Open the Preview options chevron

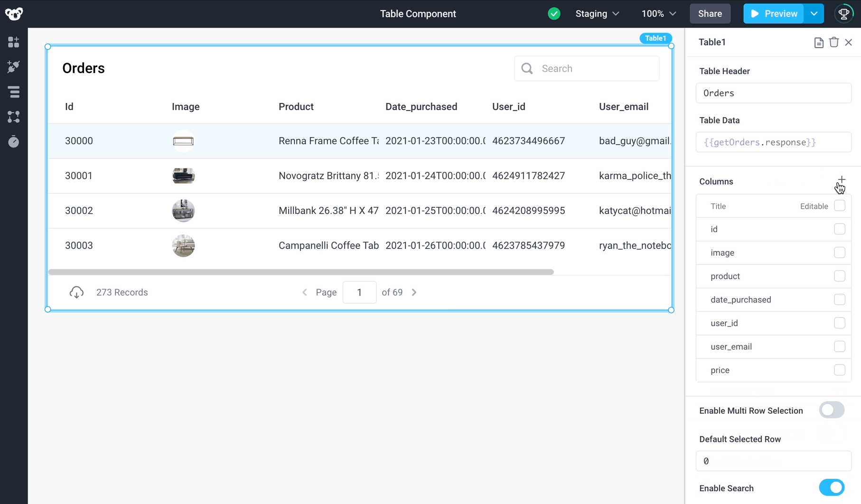click(x=813, y=14)
